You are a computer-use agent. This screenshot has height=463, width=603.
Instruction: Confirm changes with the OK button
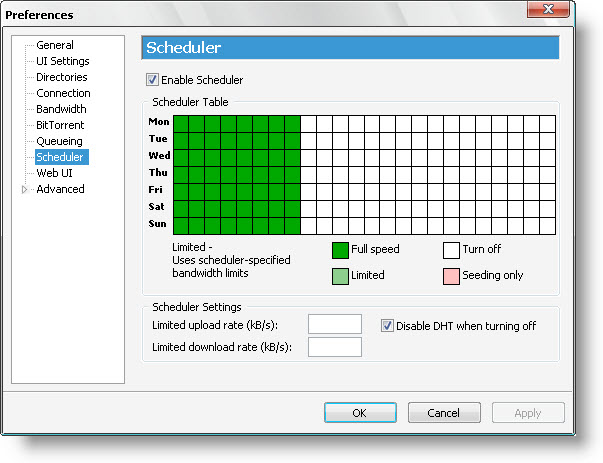pos(360,413)
